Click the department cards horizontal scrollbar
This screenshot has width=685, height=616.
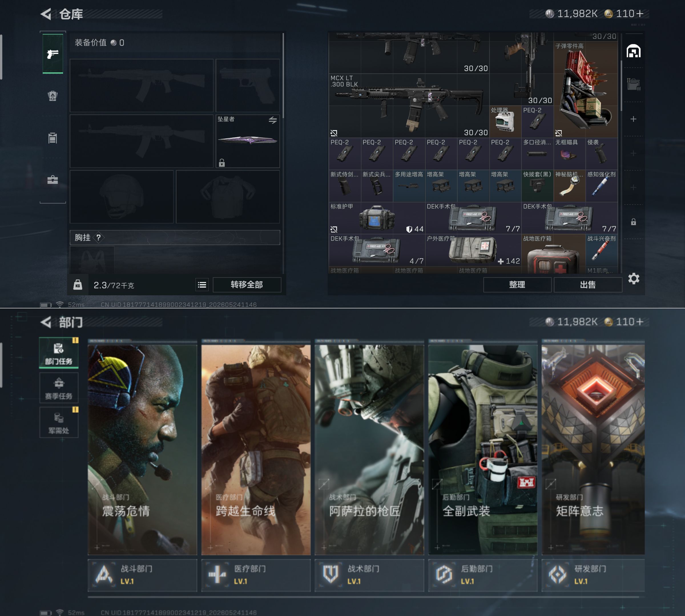click(363, 597)
